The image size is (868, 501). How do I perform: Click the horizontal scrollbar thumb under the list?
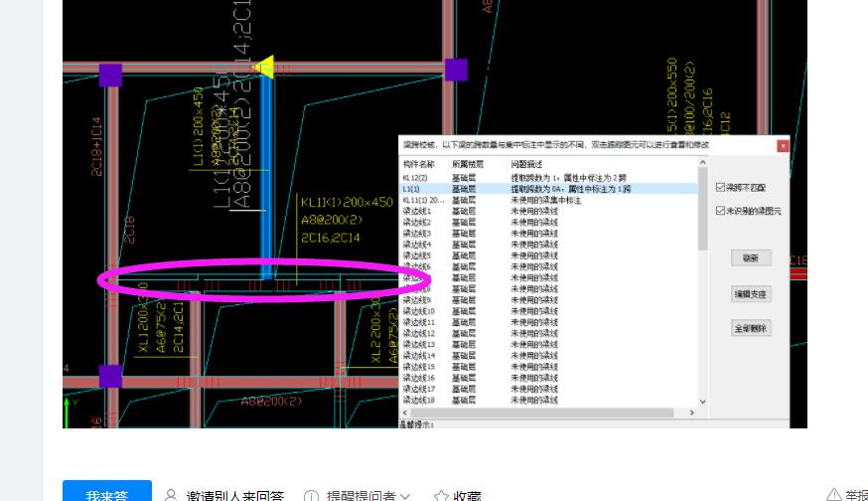pyautogui.click(x=542, y=413)
